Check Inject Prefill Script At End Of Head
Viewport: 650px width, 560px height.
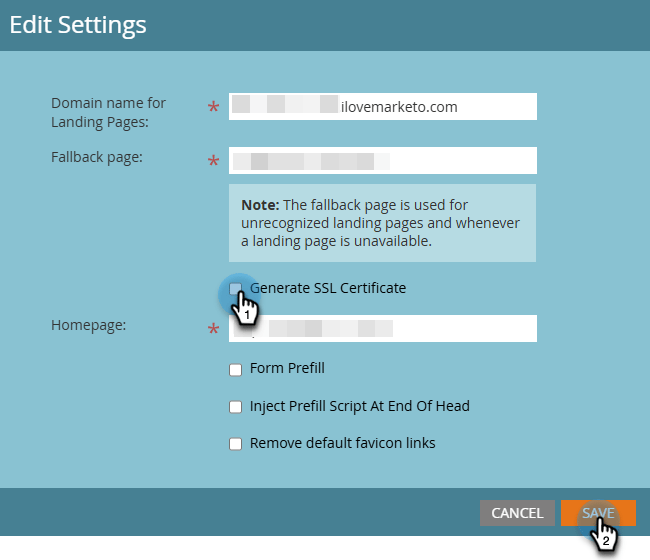tap(236, 407)
